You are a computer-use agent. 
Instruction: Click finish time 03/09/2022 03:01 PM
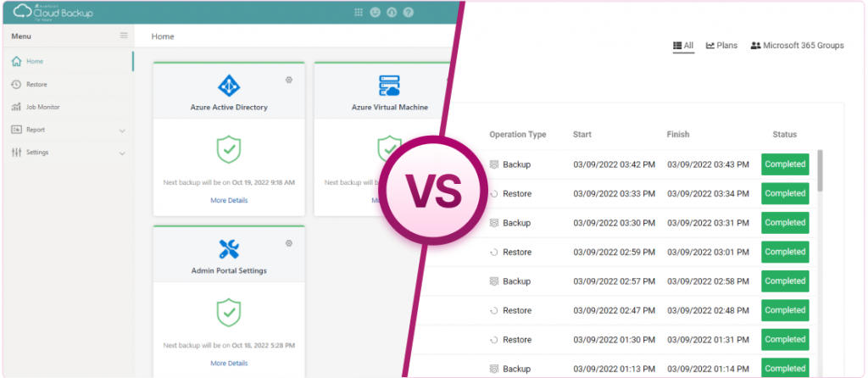point(708,253)
